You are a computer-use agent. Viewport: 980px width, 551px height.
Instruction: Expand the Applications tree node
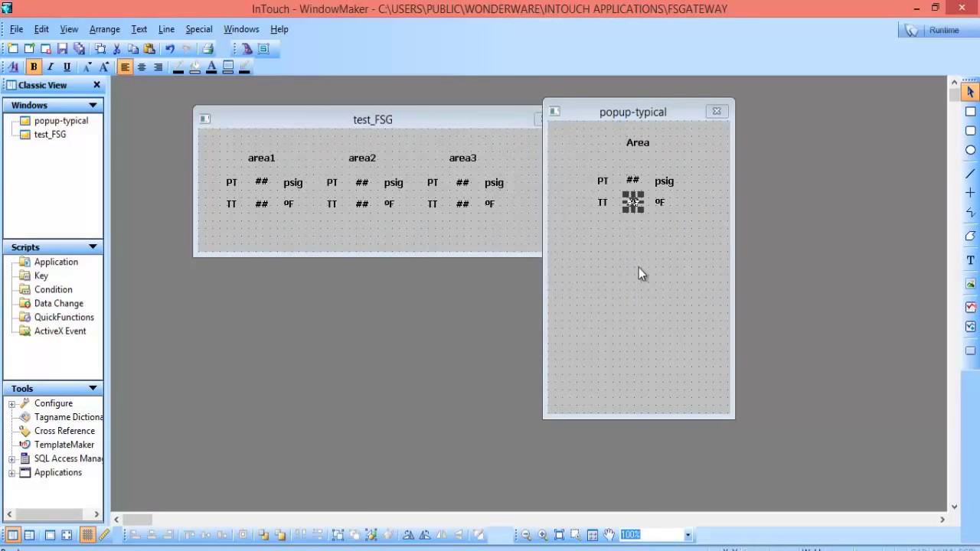click(11, 472)
